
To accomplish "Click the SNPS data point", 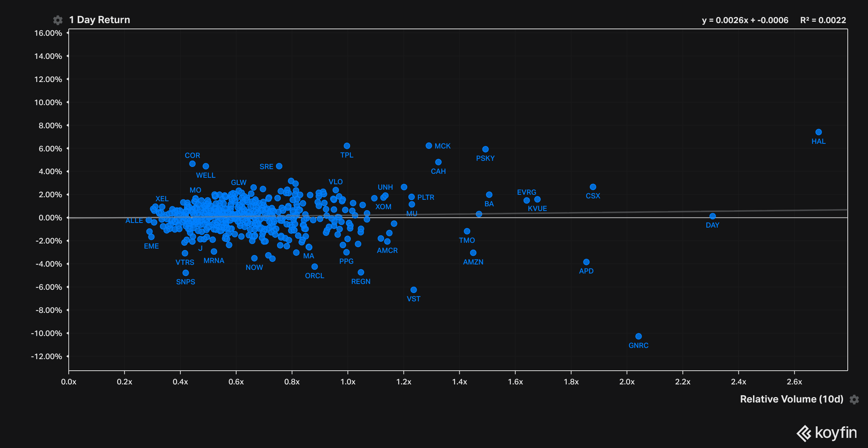I will pos(186,273).
